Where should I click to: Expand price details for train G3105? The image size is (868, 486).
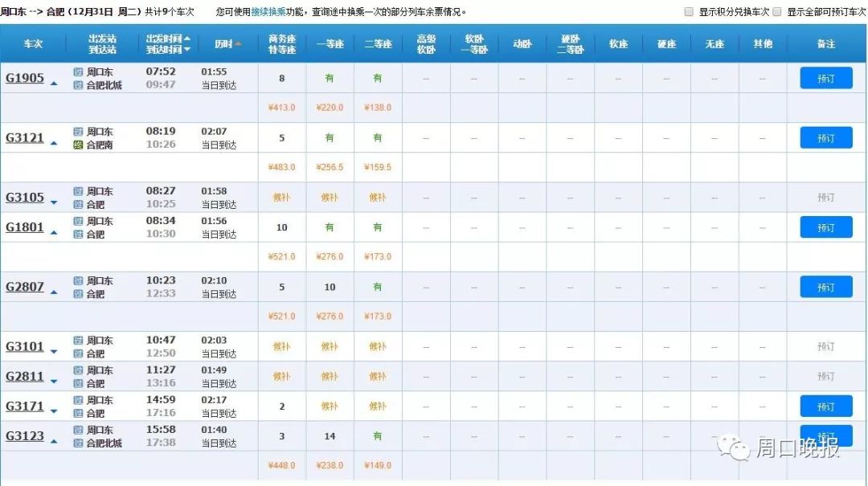54,202
